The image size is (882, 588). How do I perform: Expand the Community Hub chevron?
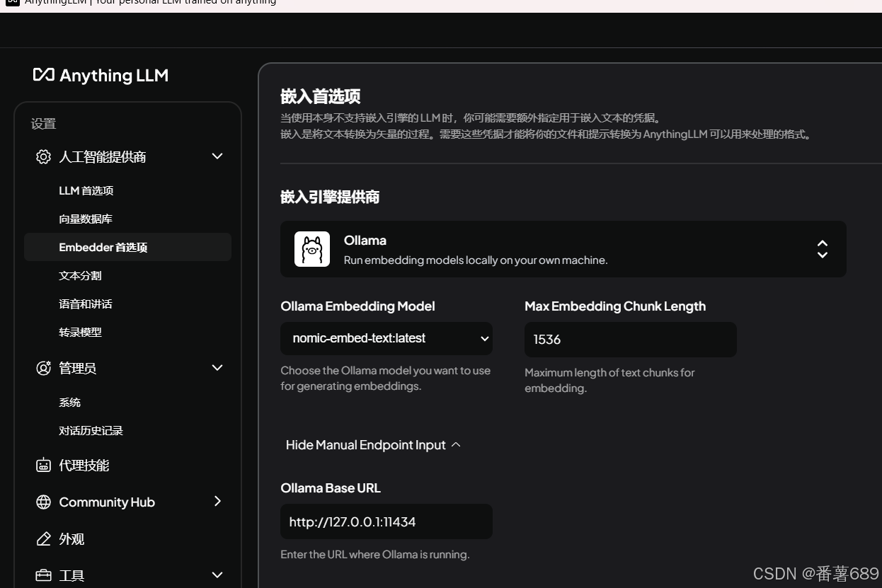217,501
